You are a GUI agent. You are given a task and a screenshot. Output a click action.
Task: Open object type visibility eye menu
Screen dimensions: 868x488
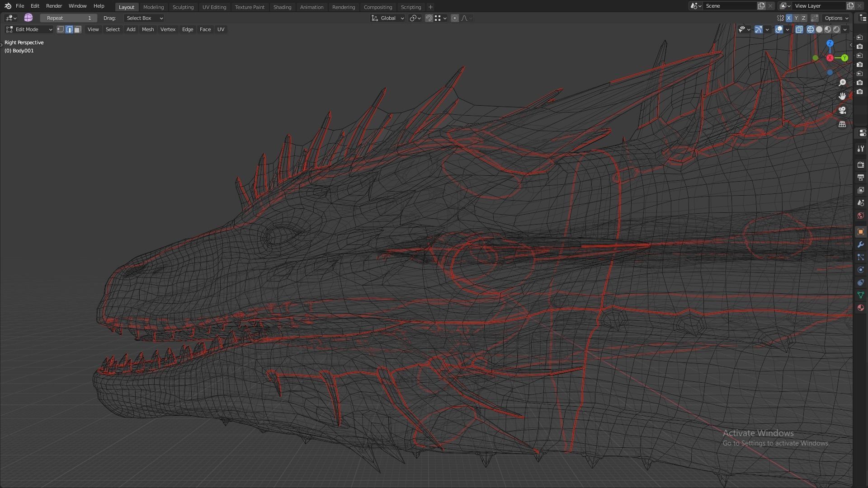point(744,29)
